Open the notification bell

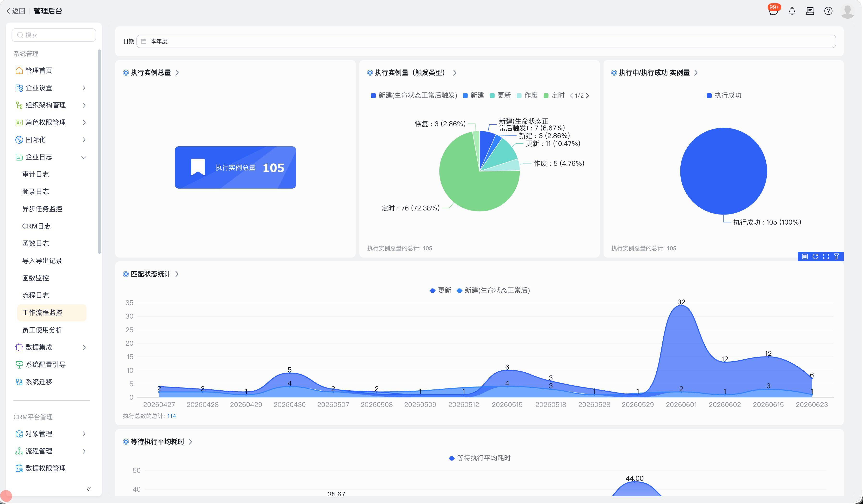click(x=792, y=11)
